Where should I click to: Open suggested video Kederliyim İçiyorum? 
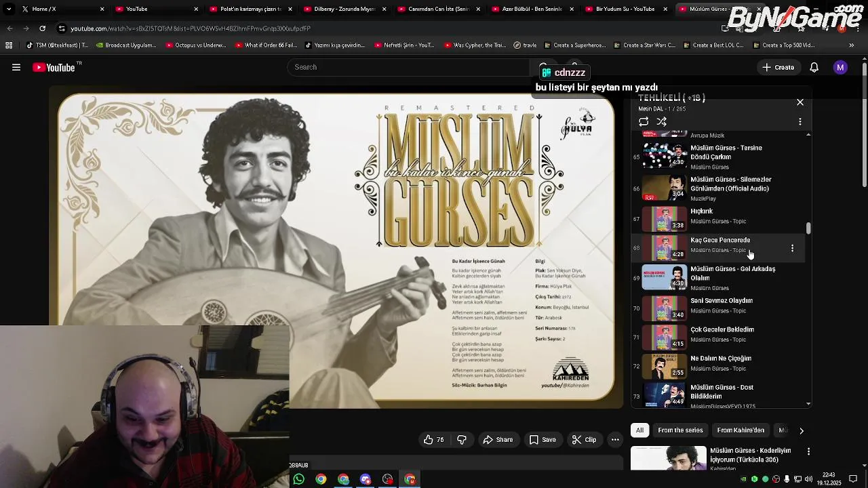tap(750, 455)
